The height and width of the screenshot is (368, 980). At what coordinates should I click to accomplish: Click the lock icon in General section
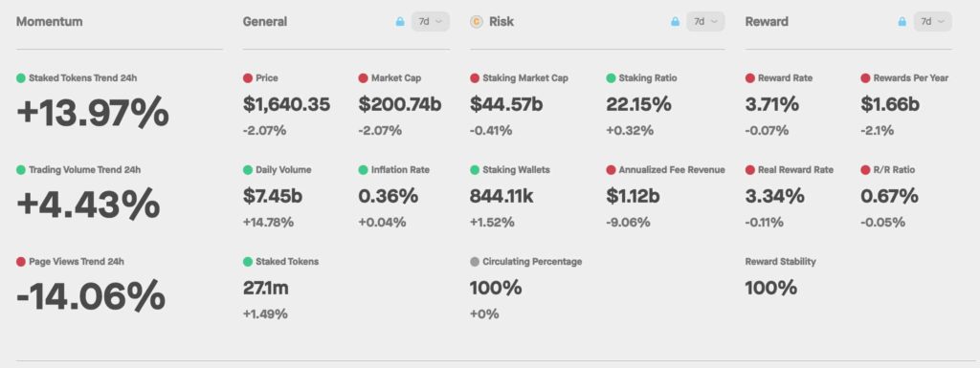(400, 21)
